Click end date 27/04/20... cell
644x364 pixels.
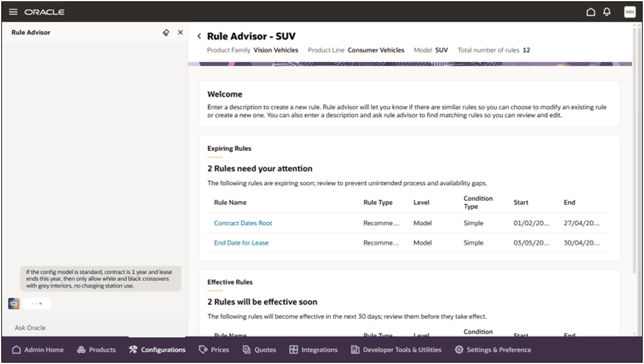(x=581, y=223)
